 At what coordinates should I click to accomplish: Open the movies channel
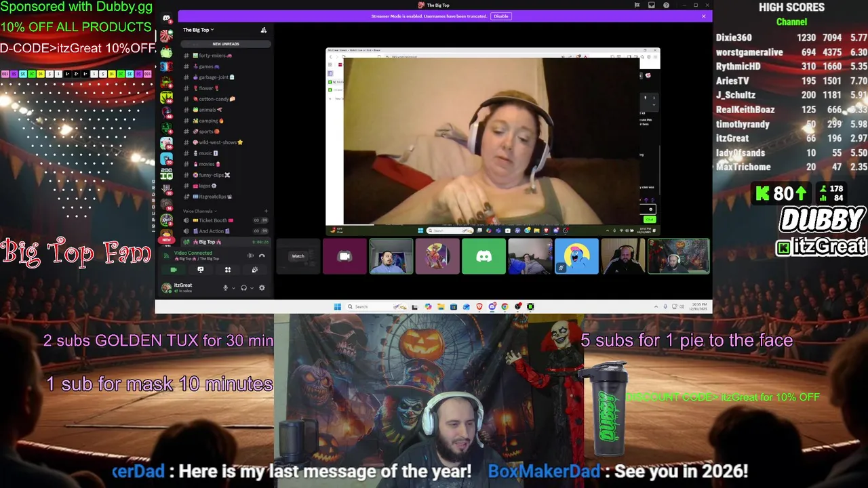click(226, 164)
